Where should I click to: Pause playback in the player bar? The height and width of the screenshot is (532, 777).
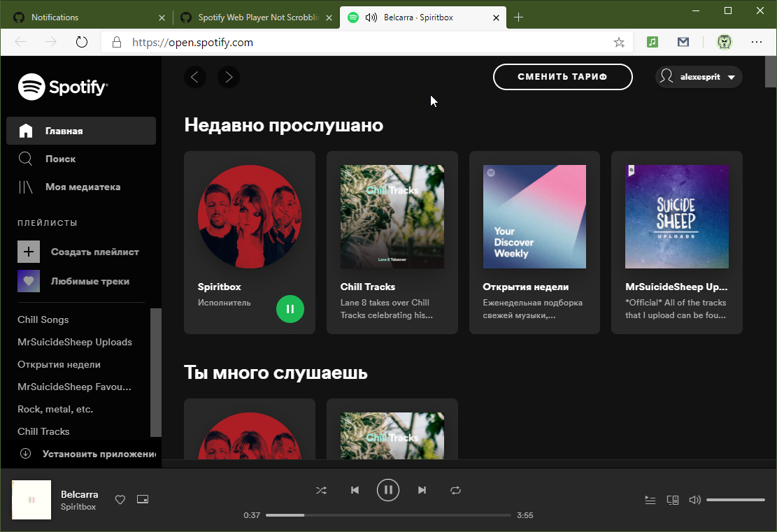coord(388,490)
